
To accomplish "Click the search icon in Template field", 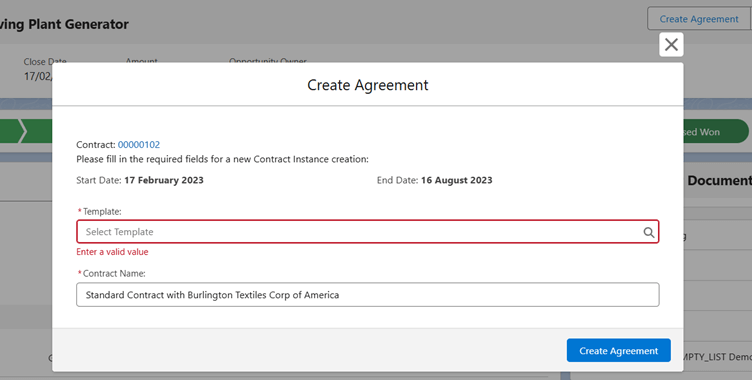I will (648, 232).
